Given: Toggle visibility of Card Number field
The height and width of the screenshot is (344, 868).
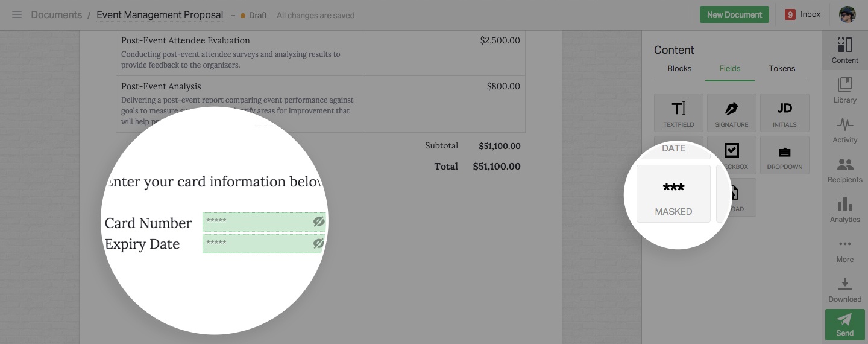Looking at the screenshot, I should click(318, 222).
